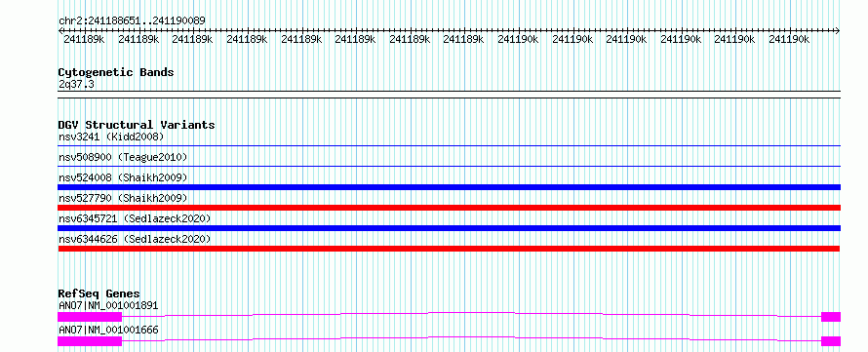Screen dimensions: 868x352
Task: Select the right magenta exon of NM_001001891
Action: (x=831, y=317)
